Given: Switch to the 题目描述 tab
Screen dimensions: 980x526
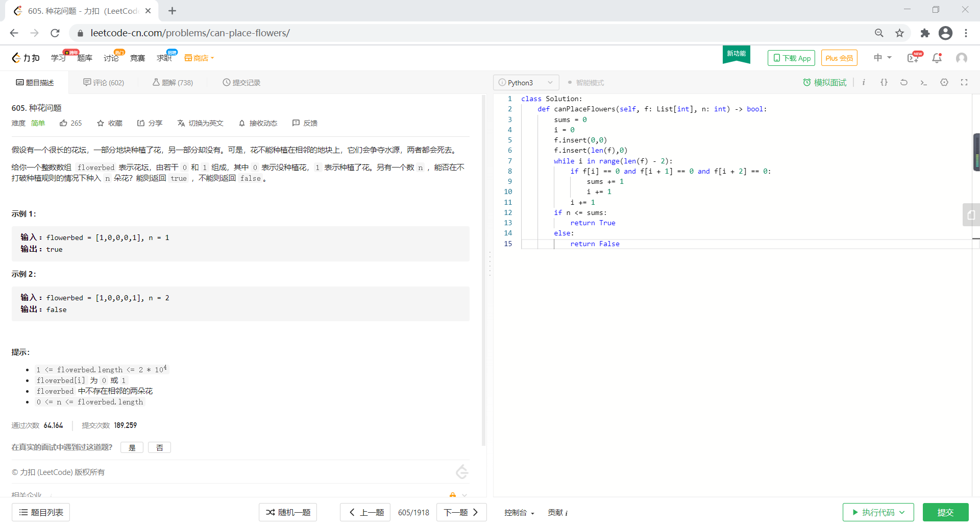Looking at the screenshot, I should tap(35, 83).
